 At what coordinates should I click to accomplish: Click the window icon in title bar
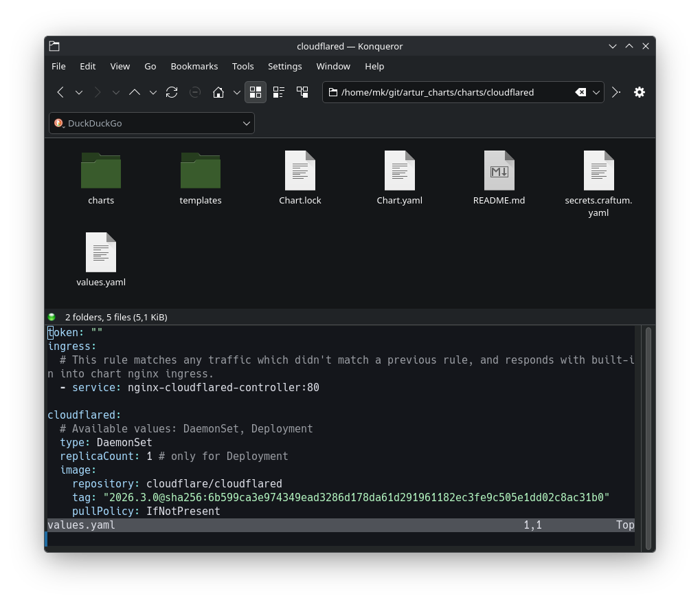click(54, 47)
